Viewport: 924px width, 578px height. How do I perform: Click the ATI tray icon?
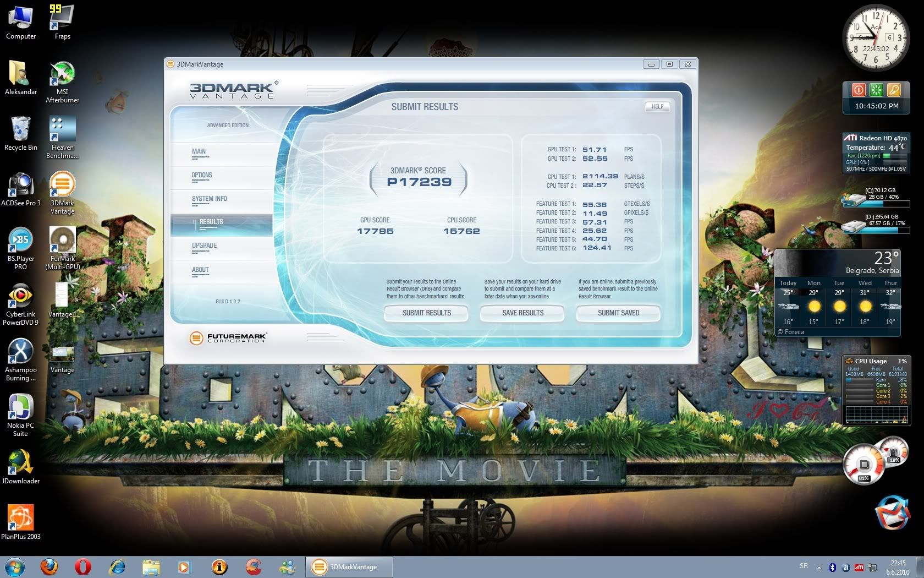tap(859, 567)
